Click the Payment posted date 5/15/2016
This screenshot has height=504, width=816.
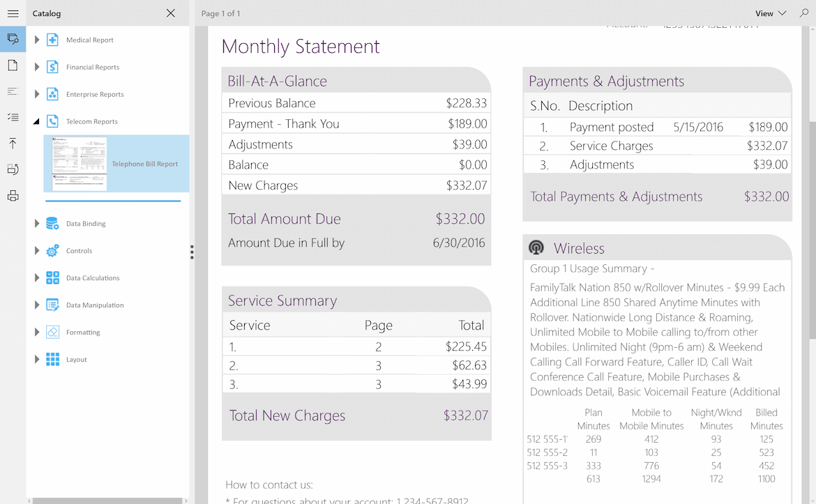698,127
